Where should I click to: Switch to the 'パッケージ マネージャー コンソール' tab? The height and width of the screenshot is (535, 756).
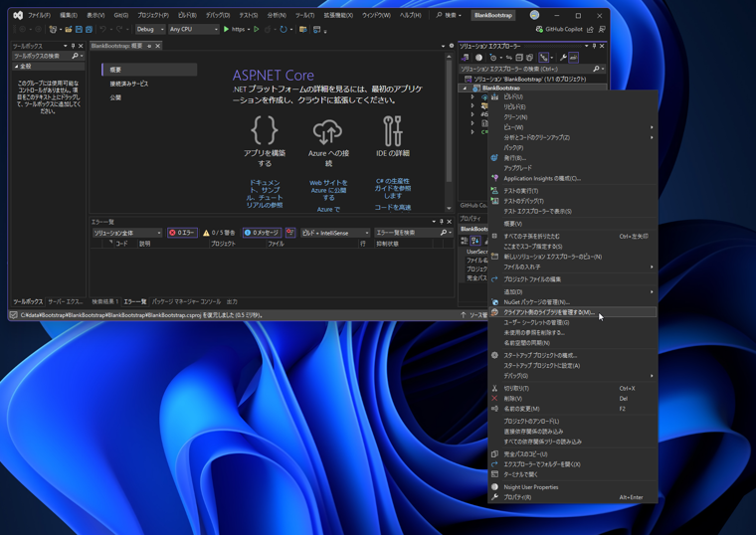186,301
